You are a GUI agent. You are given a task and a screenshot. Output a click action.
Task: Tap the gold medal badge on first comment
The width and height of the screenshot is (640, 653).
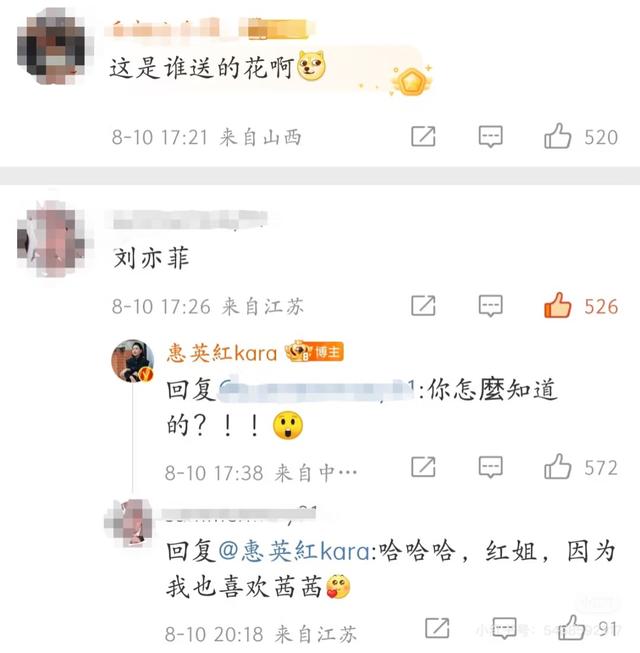point(411,81)
